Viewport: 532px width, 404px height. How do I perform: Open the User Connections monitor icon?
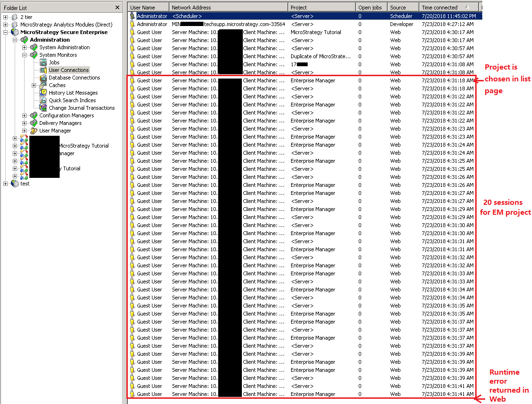43,70
